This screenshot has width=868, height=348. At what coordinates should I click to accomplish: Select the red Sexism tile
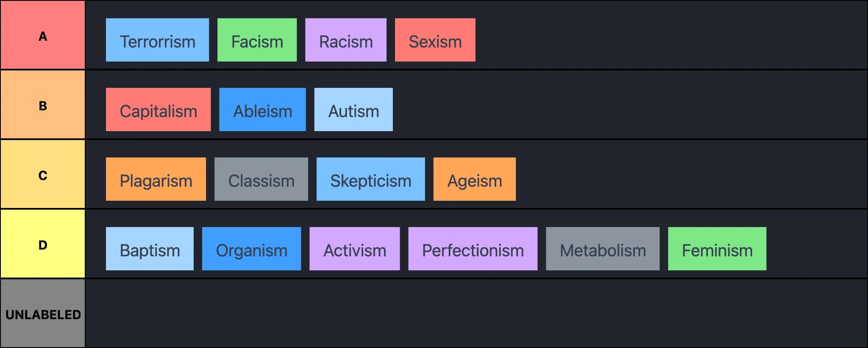[435, 40]
